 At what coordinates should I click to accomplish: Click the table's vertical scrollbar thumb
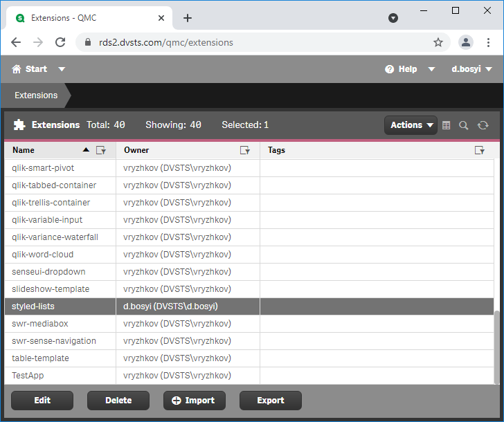(497, 347)
